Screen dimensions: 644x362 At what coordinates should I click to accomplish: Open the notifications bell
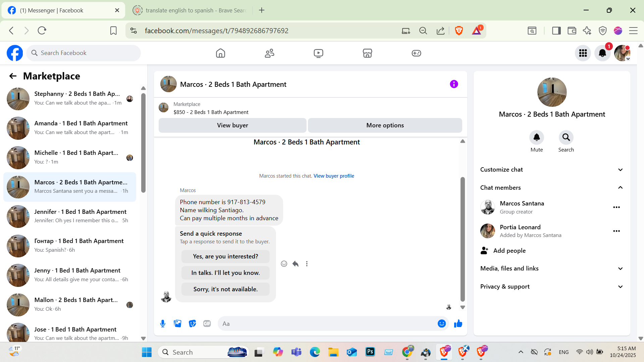pos(602,53)
